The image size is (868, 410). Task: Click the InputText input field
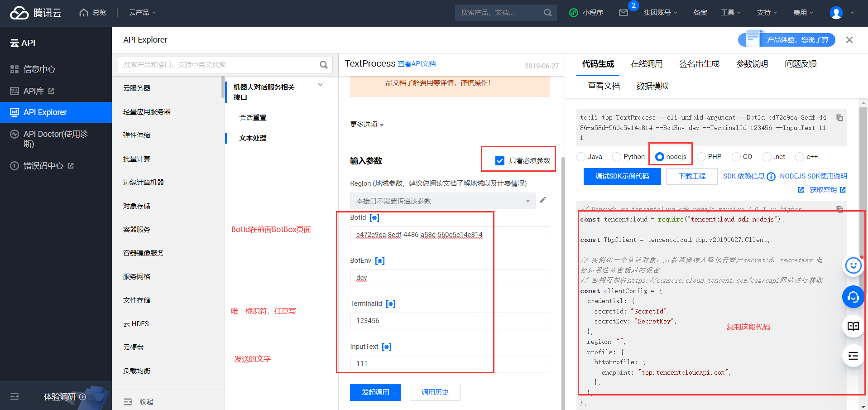pyautogui.click(x=450, y=364)
